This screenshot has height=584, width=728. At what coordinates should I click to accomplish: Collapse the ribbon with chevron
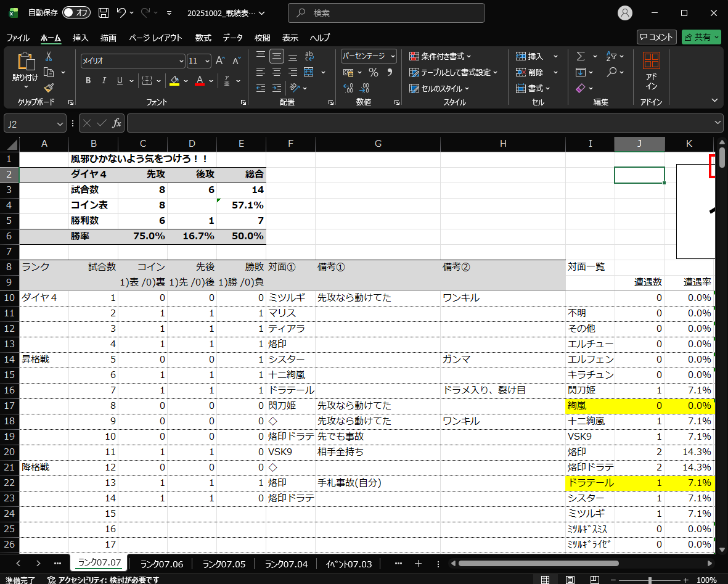tap(714, 101)
